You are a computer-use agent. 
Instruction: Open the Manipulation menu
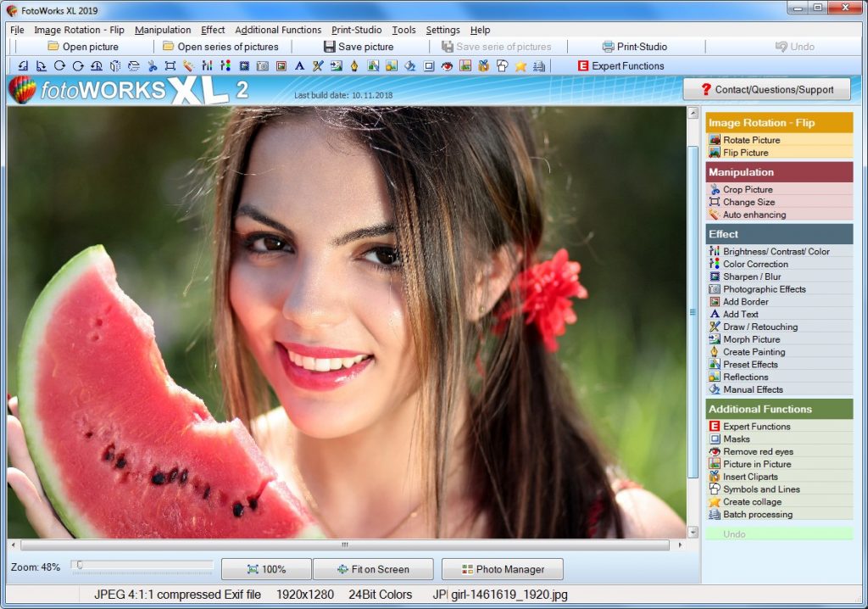tap(163, 30)
